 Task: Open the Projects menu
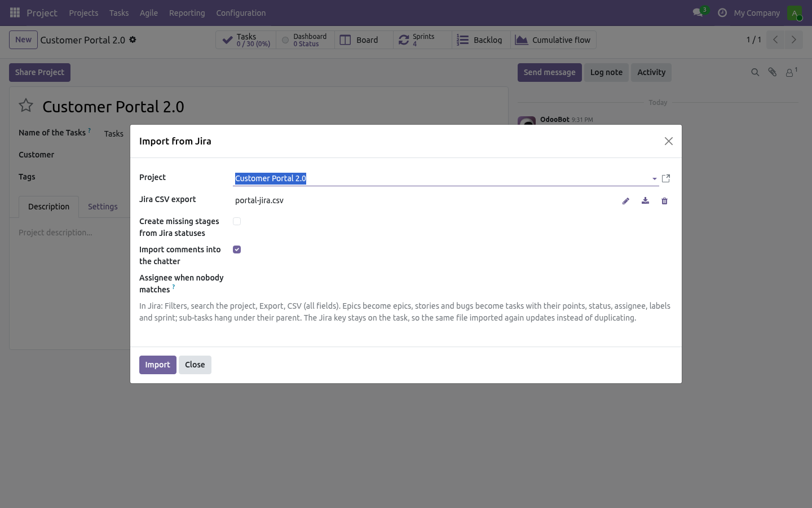[x=83, y=12]
